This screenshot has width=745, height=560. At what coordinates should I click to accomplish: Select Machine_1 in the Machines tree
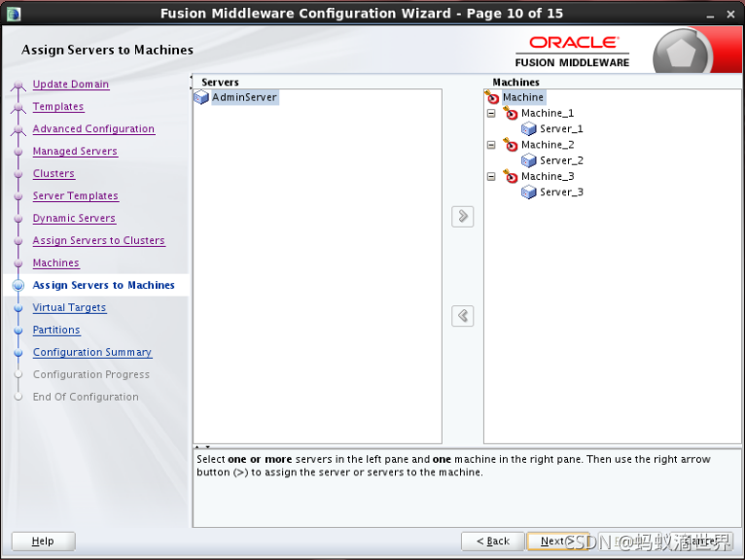coord(548,113)
